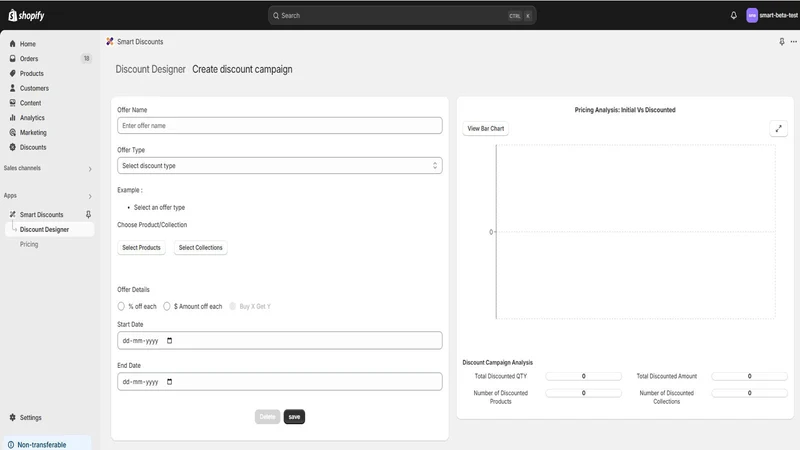Open Home in the sidebar
The width and height of the screenshot is (800, 450).
point(28,44)
